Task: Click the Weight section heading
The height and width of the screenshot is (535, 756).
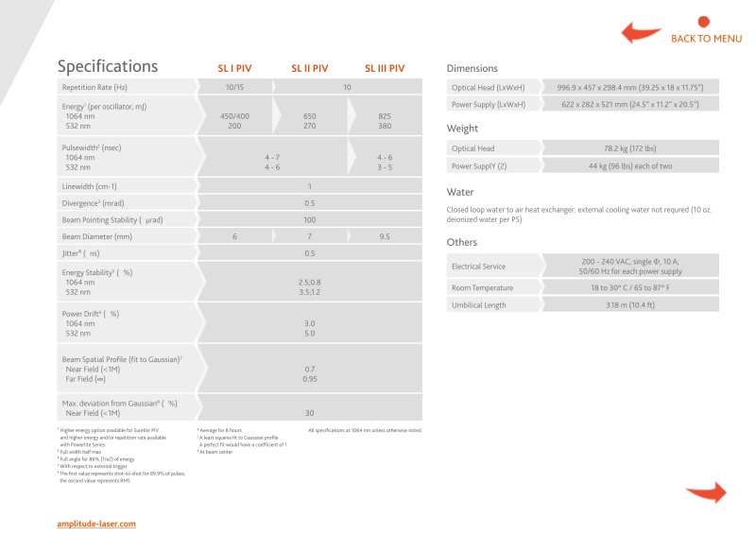Action: (x=462, y=129)
